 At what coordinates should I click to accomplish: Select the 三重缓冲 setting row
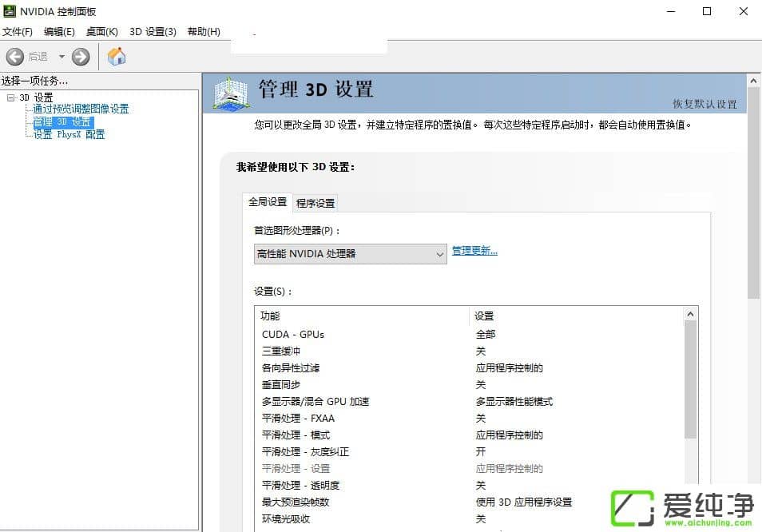click(469, 351)
